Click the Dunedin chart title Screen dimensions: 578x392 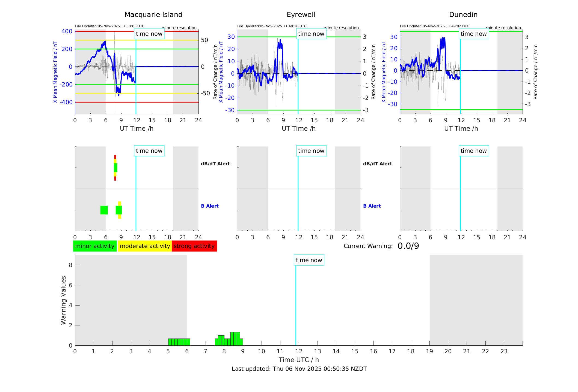463,15
